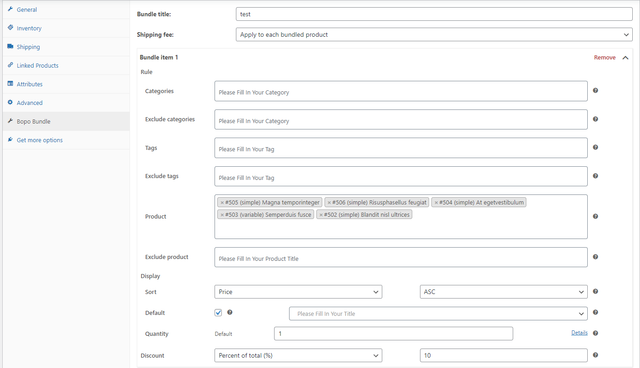Click the Quantity Details link
The image size is (640, 368).
[579, 333]
